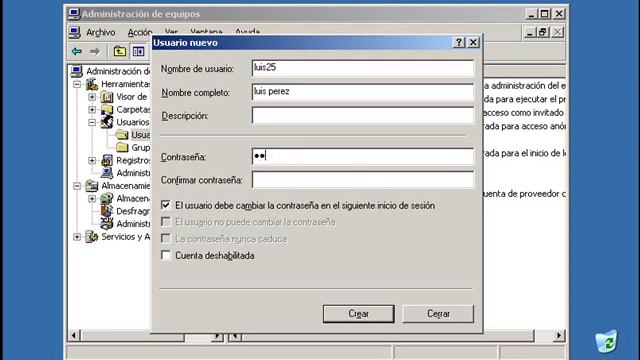Uncheck user must change password at next logon

(166, 205)
